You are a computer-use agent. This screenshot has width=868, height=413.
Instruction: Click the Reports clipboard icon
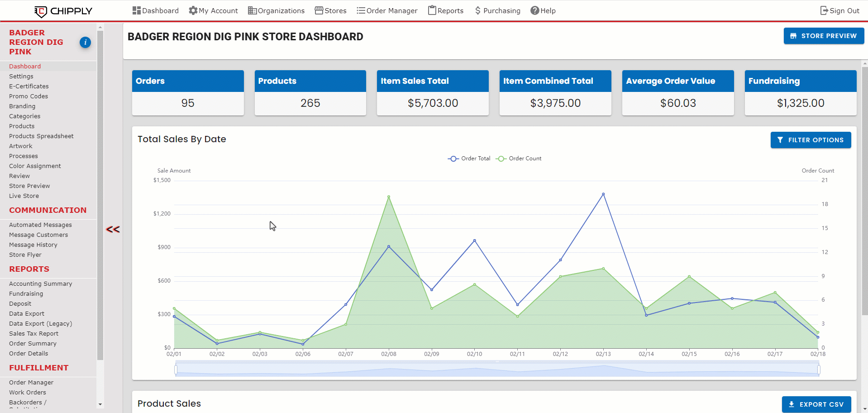click(432, 10)
